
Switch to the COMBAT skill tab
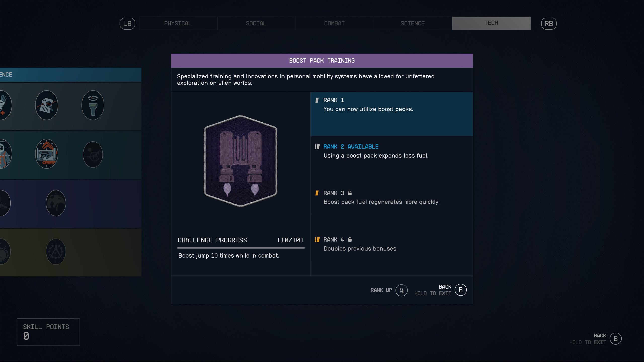point(334,23)
